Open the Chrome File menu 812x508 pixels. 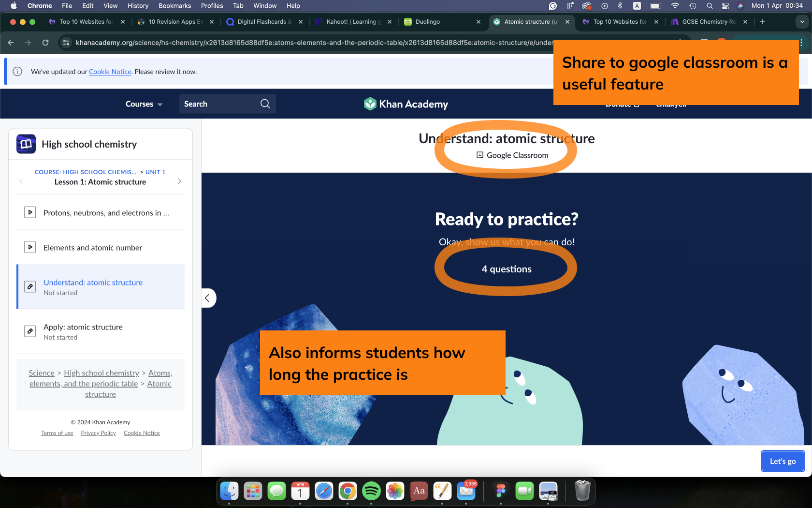coord(67,6)
